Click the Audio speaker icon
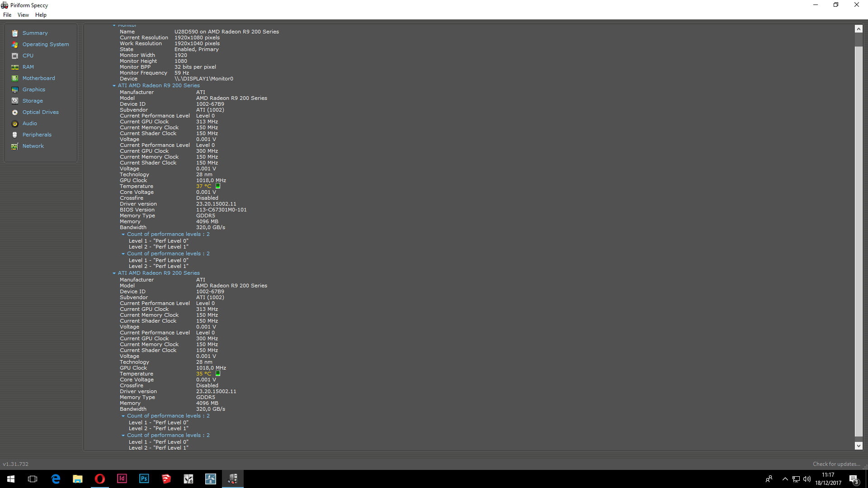Screen dimensions: 868x488 pos(15,123)
